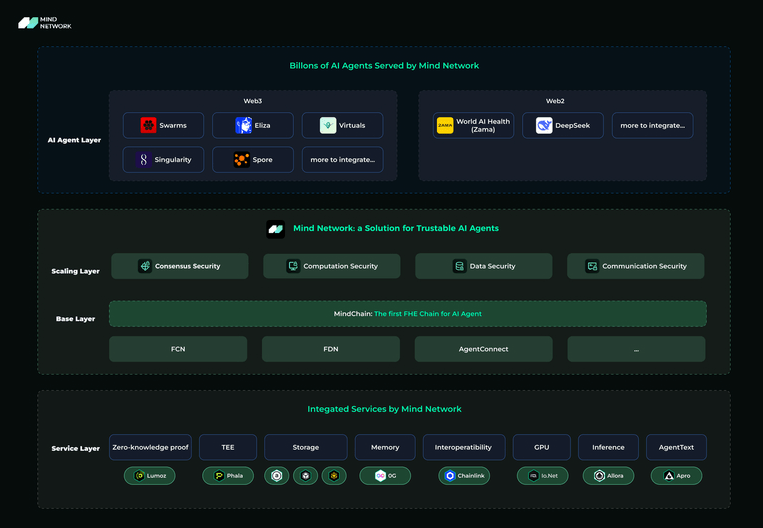763x528 pixels.
Task: Click the Phala logo icon
Action: pos(219,476)
